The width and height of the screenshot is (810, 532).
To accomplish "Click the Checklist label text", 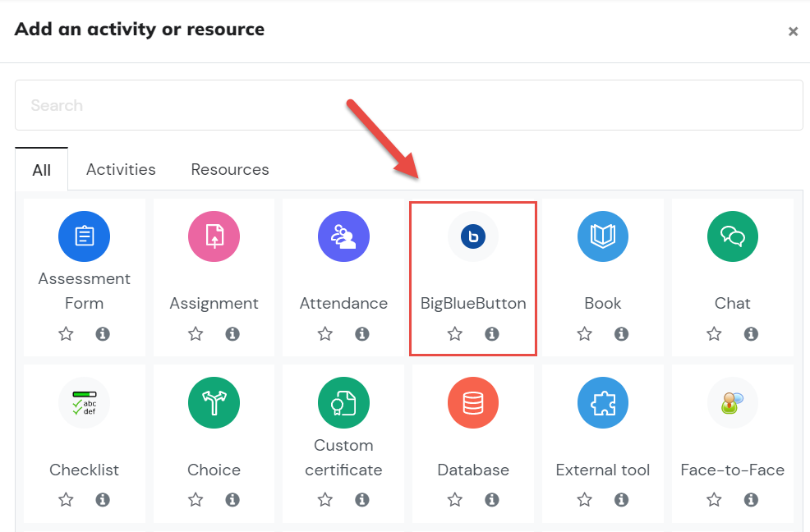I will pyautogui.click(x=84, y=470).
